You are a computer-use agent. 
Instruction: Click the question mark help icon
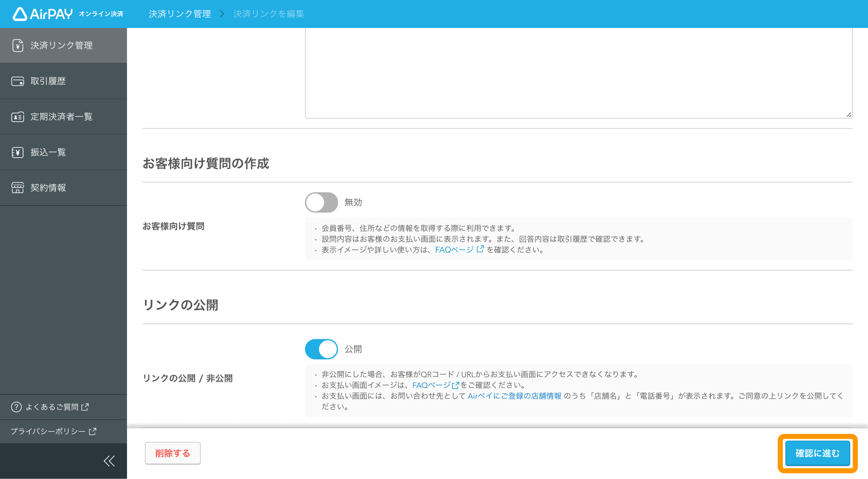coord(16,407)
